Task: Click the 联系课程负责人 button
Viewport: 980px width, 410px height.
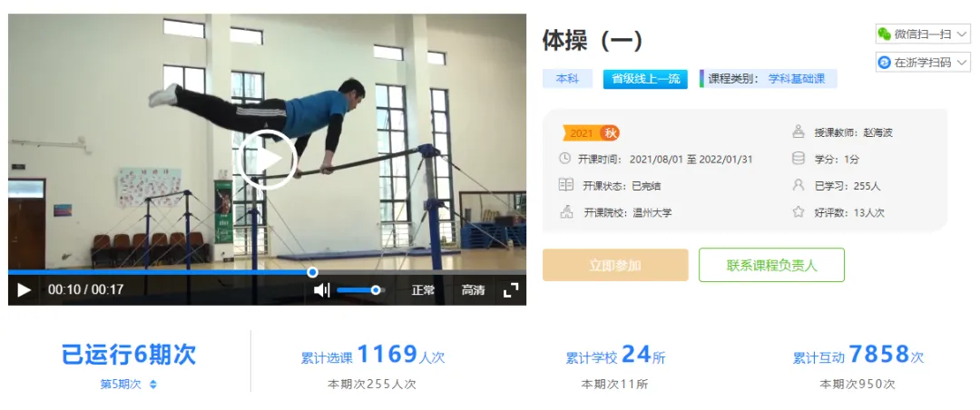Action: click(772, 265)
